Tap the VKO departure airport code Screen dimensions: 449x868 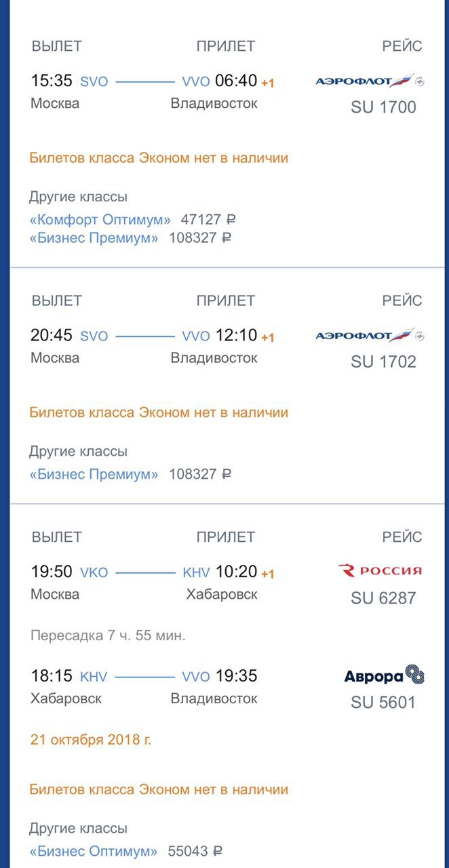click(x=94, y=572)
